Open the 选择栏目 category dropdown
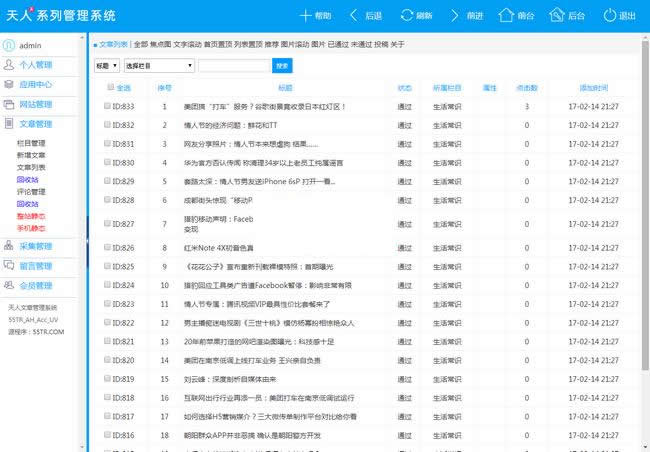The image size is (650, 452). [x=158, y=66]
